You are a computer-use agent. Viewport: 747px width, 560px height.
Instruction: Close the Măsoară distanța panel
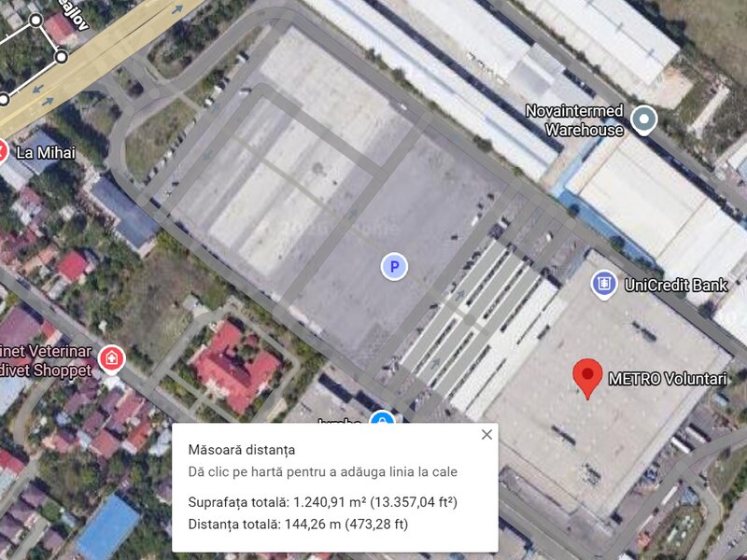click(x=486, y=434)
